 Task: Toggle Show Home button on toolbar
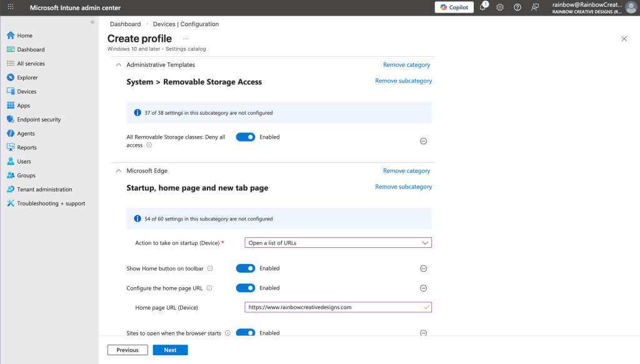(246, 268)
